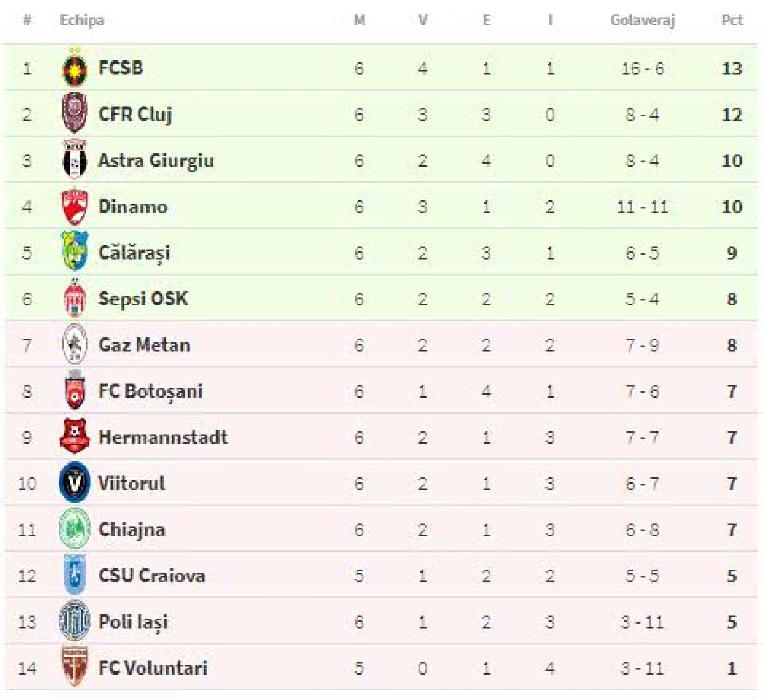Click the CFR Cluj club logo
This screenshot has height=700, width=764.
pyautogui.click(x=74, y=114)
